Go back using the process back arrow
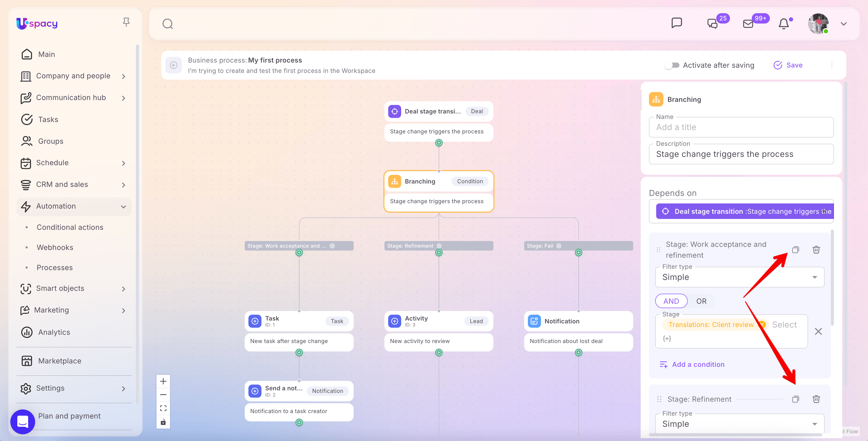This screenshot has width=868, height=441. pyautogui.click(x=174, y=65)
